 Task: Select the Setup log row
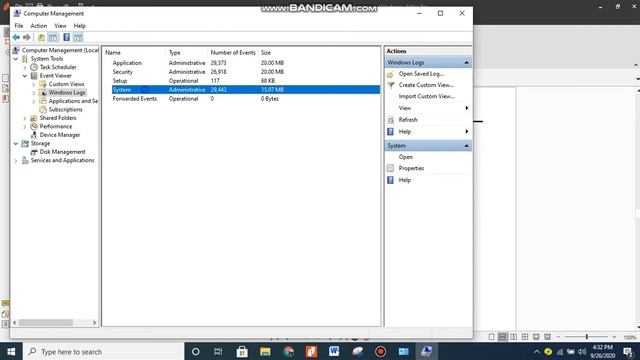(x=246, y=81)
